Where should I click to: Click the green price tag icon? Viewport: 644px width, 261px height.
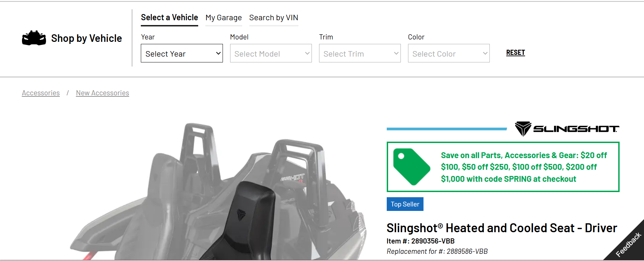tap(411, 167)
